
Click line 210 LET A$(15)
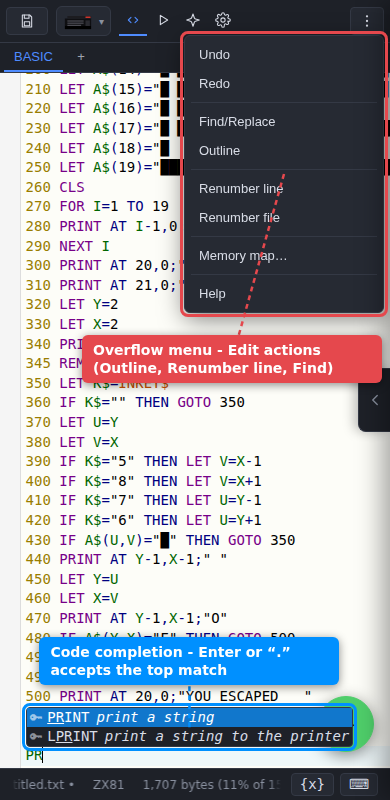tap(104, 89)
